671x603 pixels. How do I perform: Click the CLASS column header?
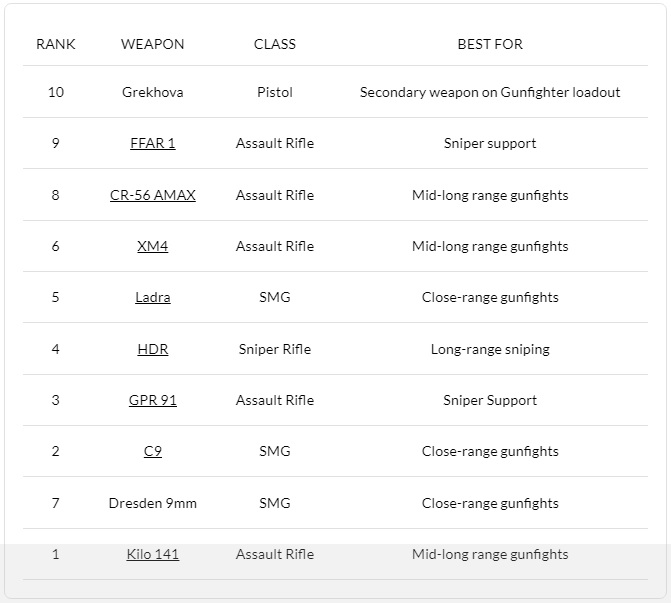pyautogui.click(x=275, y=44)
